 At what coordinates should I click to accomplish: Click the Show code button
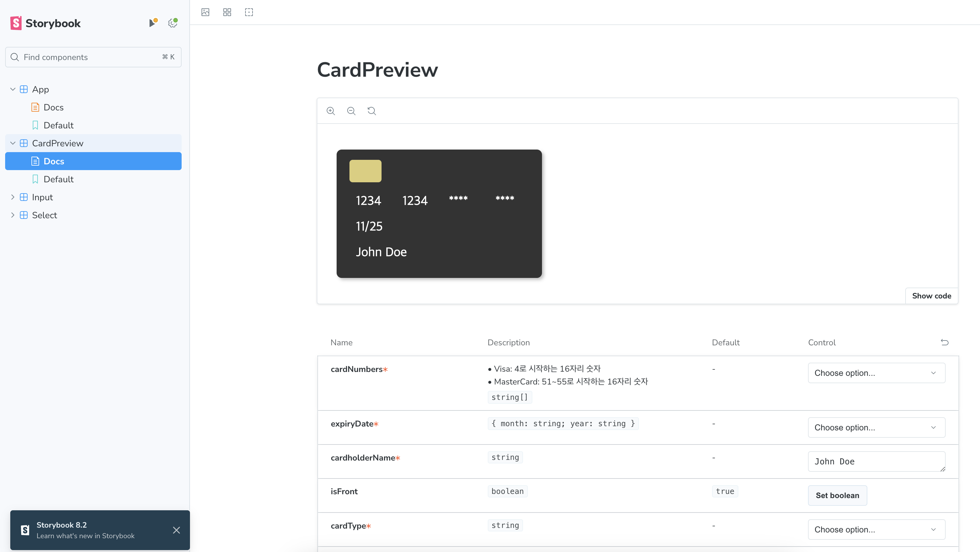931,296
